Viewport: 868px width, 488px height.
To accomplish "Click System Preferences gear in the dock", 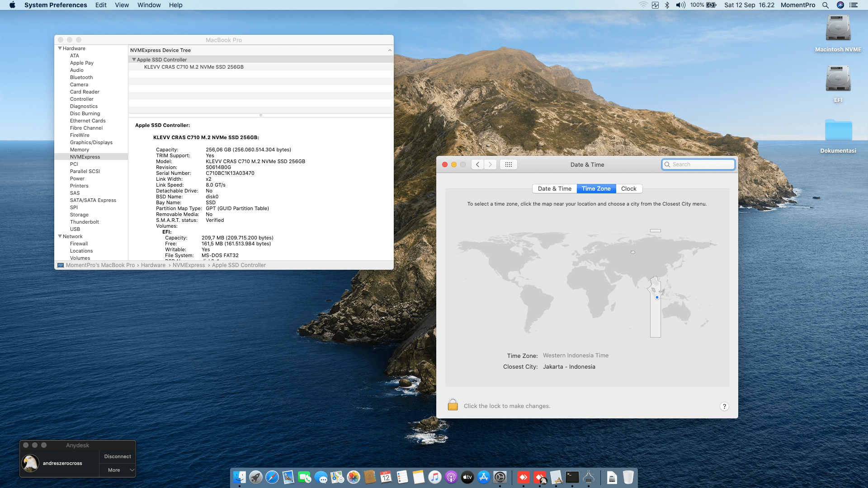I will 500,477.
